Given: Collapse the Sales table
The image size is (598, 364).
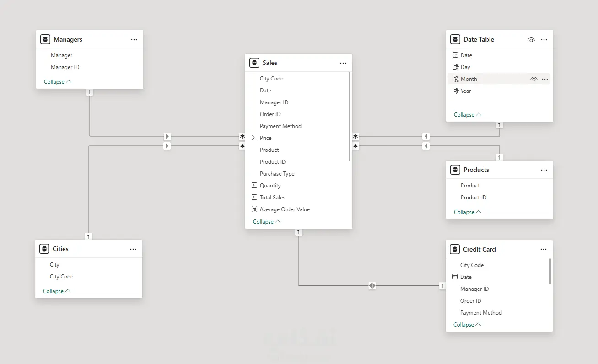Looking at the screenshot, I should [267, 222].
